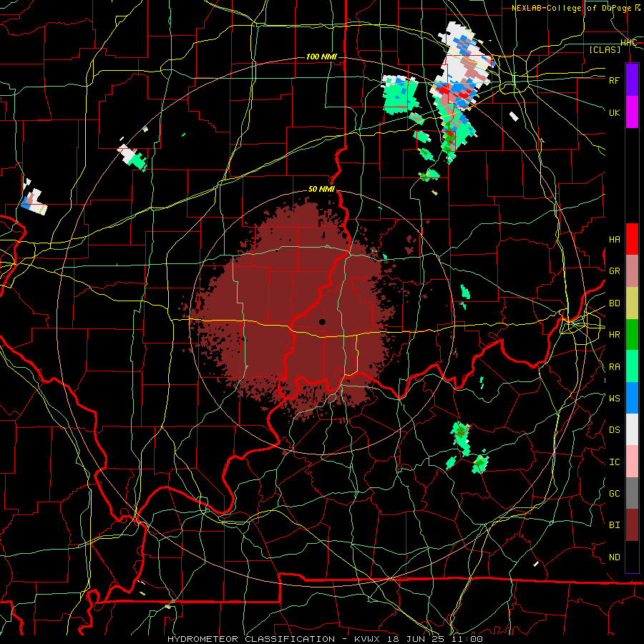Click the DS label in the legend
Image resolution: width=644 pixels, height=644 pixels.
[x=614, y=430]
